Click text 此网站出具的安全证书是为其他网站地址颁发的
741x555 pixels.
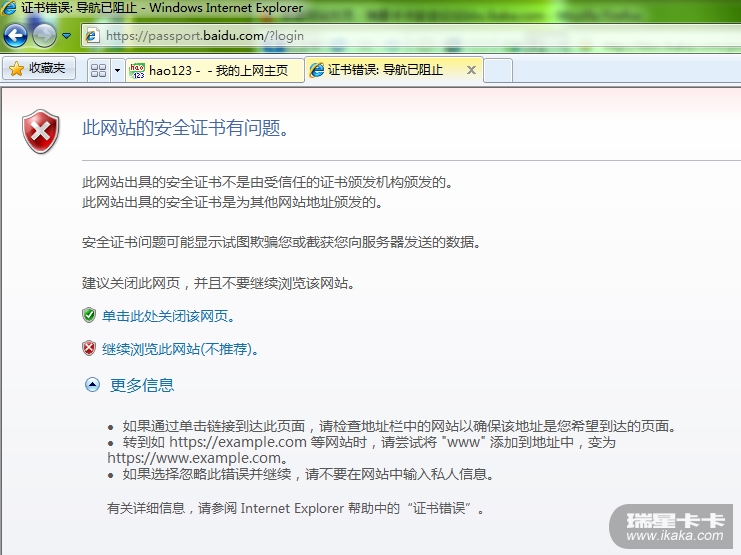click(232, 202)
